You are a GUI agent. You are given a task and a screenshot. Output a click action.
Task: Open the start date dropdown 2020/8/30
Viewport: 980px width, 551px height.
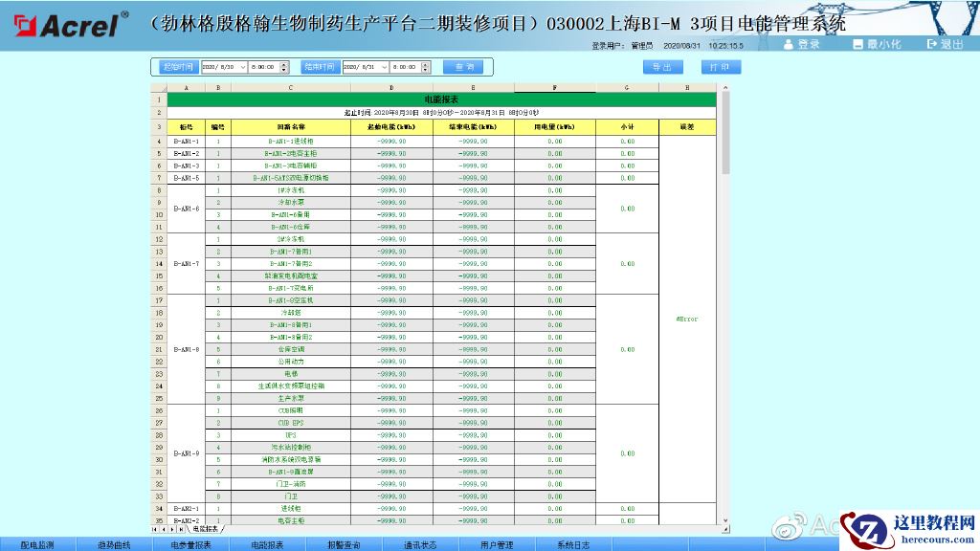[x=242, y=67]
